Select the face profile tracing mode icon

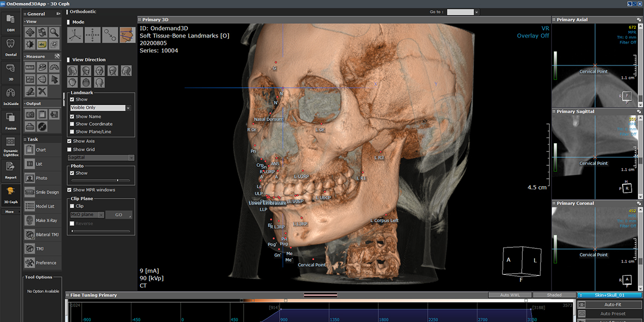click(127, 35)
